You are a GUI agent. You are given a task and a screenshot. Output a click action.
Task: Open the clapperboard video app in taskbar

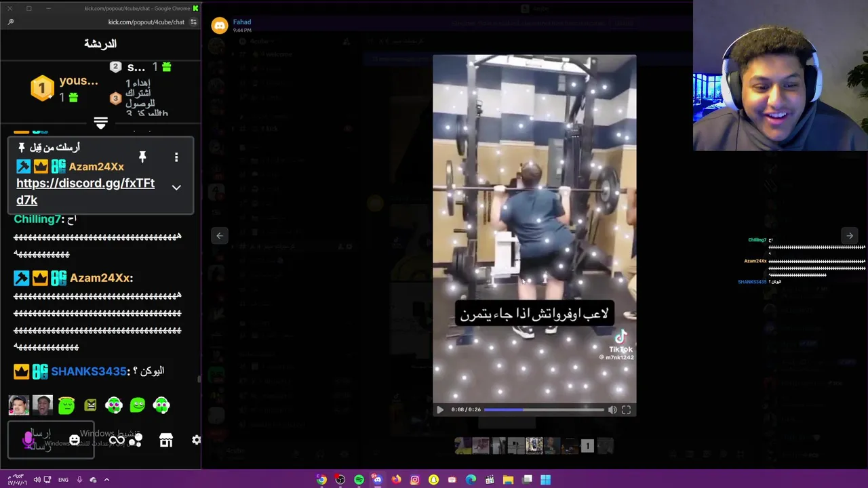pos(490,480)
